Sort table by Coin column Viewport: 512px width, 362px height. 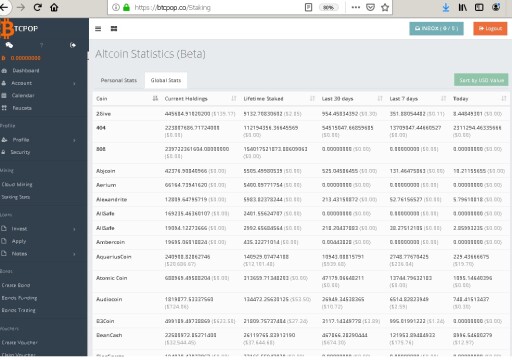point(155,98)
